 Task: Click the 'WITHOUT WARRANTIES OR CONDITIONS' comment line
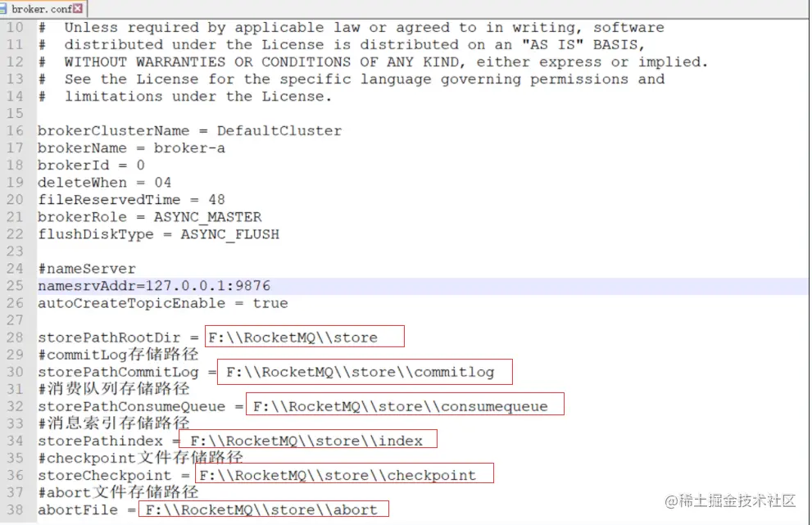click(x=373, y=62)
